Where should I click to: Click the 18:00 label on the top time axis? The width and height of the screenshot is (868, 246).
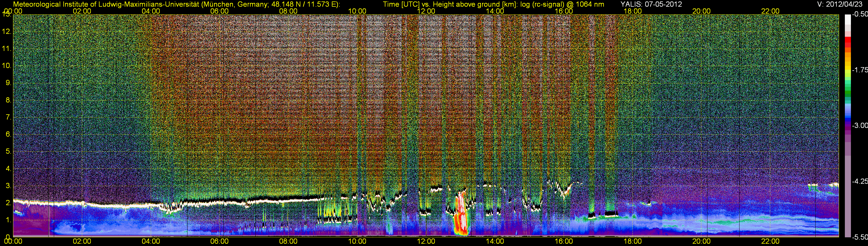(x=632, y=11)
